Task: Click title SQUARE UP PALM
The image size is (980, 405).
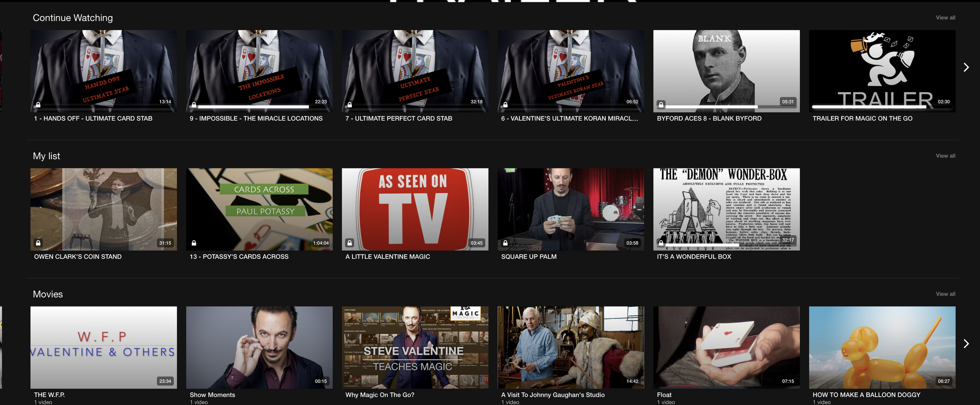Action: coord(529,257)
